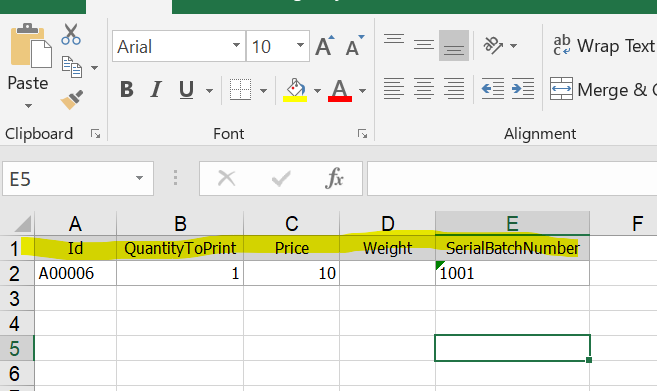Open Font settings dialog launcher

click(x=362, y=134)
